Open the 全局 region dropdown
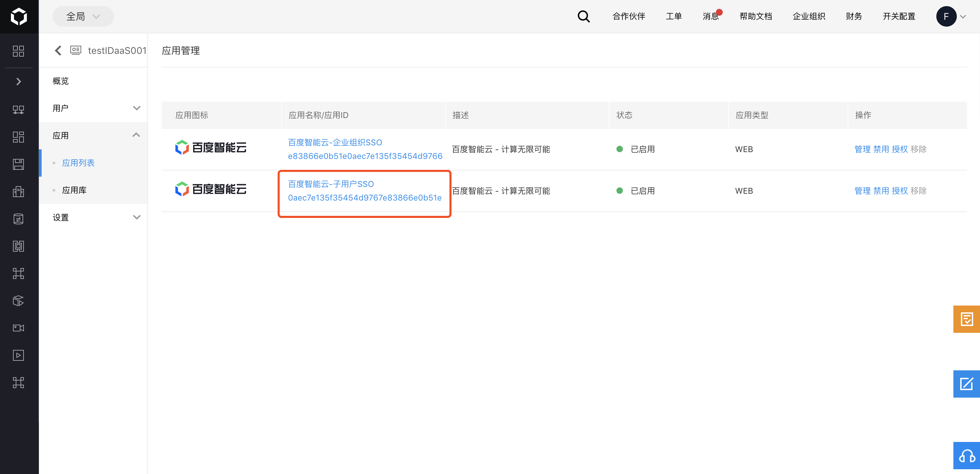The image size is (980, 474). [x=83, y=16]
